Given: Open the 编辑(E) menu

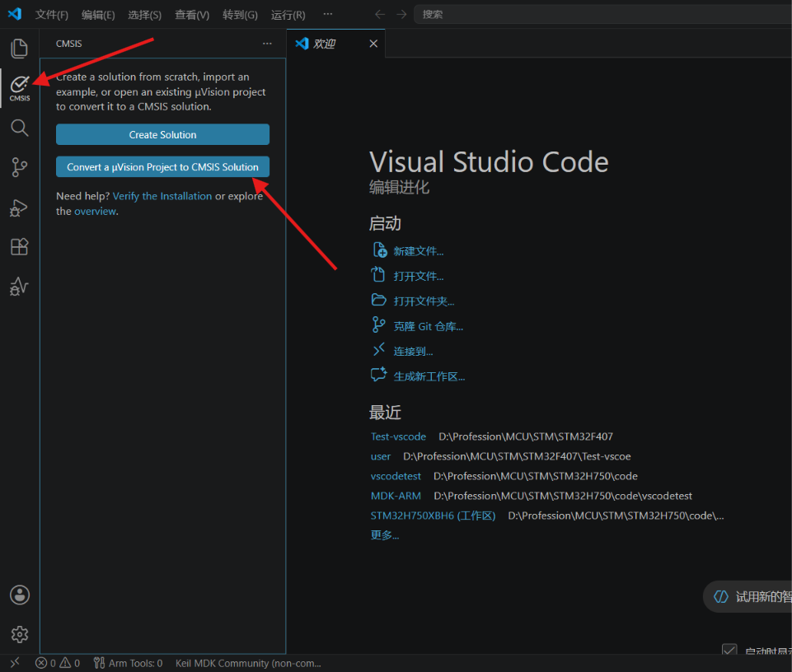Looking at the screenshot, I should coord(98,15).
